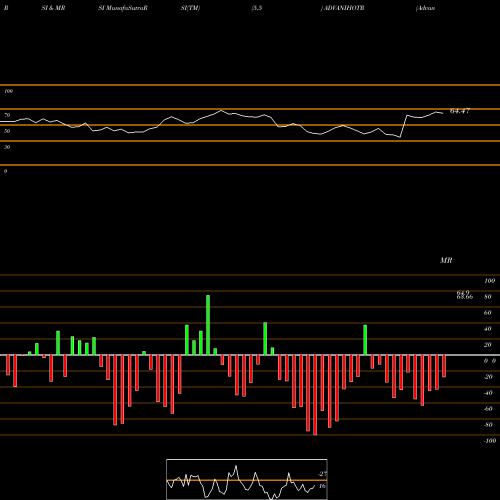Click the MR value 63.66 label
Viewport: 500px width, 500px height.
point(465,297)
